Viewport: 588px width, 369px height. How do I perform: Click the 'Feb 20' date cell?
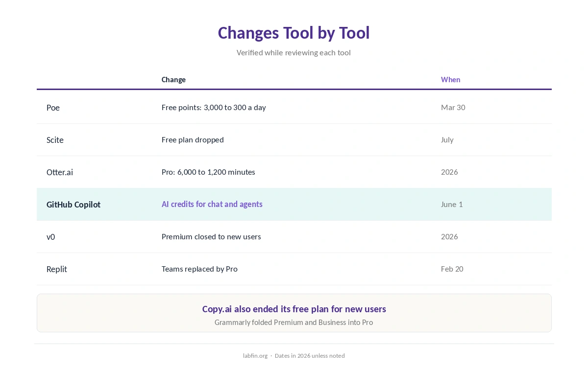452,269
